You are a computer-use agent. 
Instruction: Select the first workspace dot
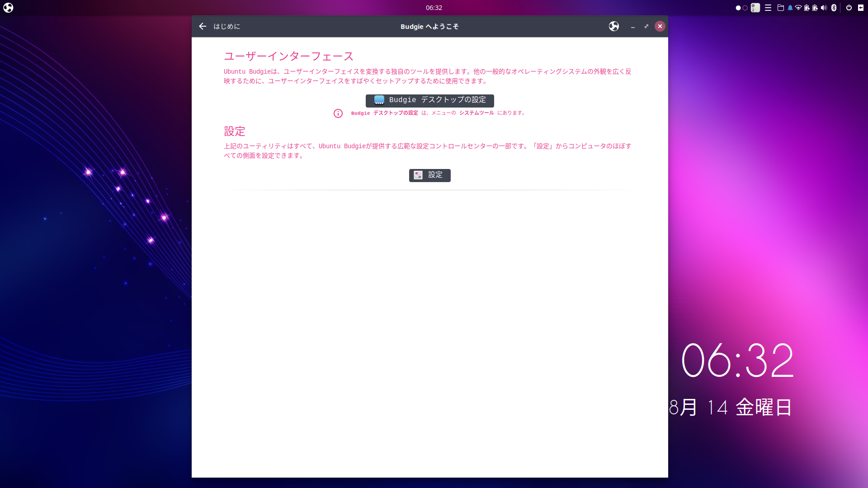pyautogui.click(x=738, y=8)
